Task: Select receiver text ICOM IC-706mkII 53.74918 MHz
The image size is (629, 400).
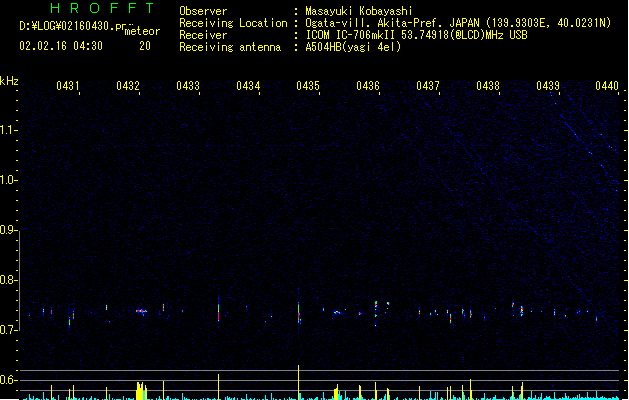Action: tap(416, 35)
